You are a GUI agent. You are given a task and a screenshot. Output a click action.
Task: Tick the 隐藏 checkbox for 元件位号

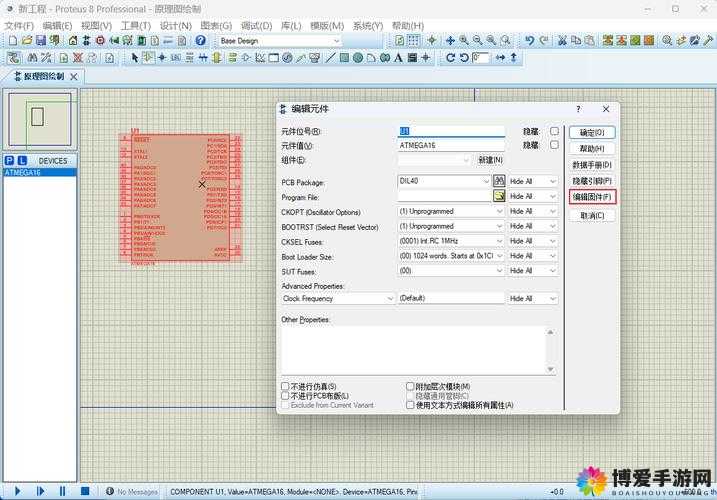coord(554,131)
